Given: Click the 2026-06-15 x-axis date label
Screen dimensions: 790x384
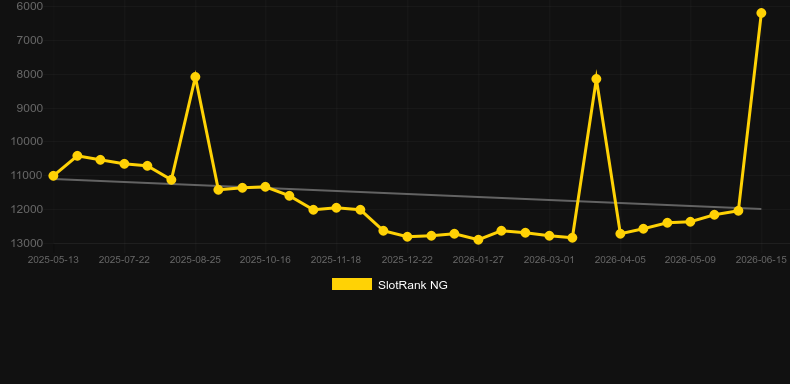Looking at the screenshot, I should (761, 260).
